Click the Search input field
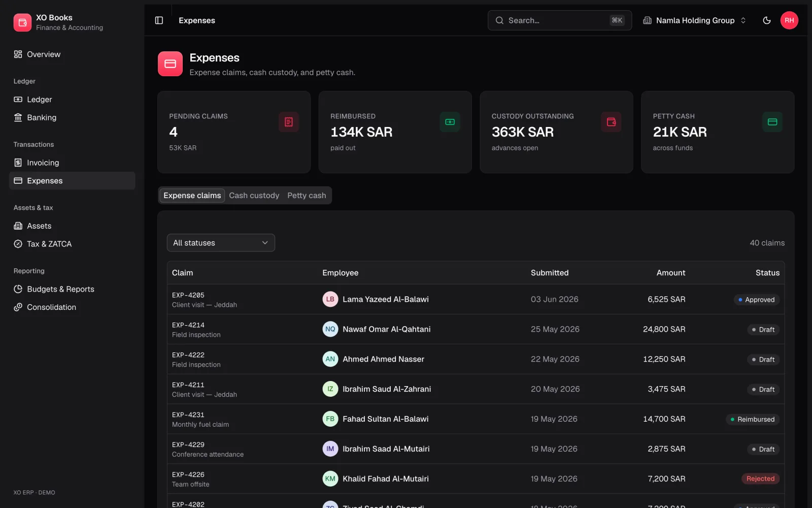812x508 pixels. tap(560, 20)
